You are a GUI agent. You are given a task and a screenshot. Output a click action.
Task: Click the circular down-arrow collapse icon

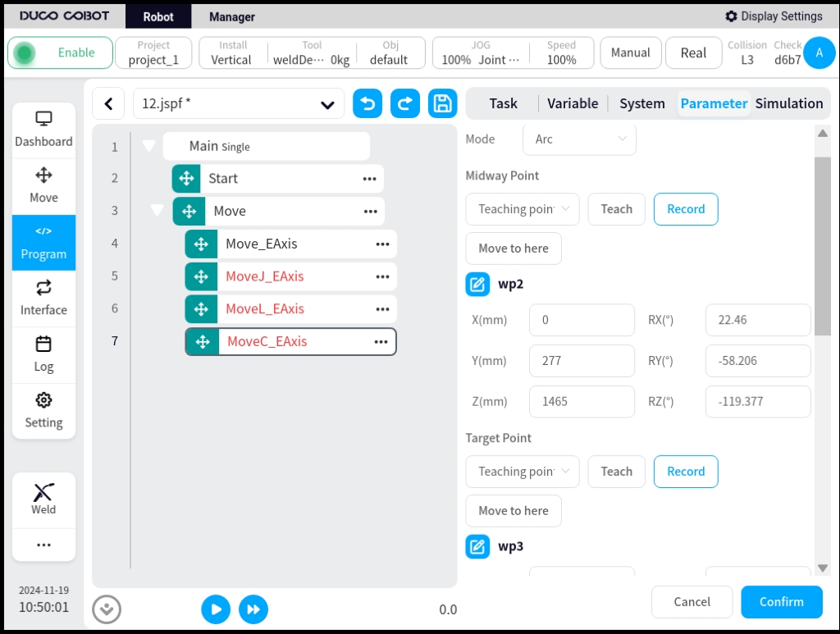point(107,609)
